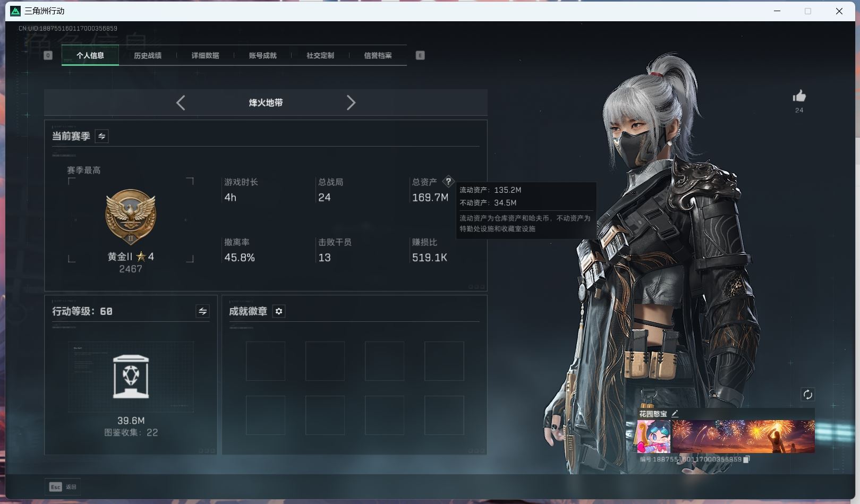The image size is (860, 504).
Task: Click the collection showcase display case icon
Action: [x=131, y=377]
